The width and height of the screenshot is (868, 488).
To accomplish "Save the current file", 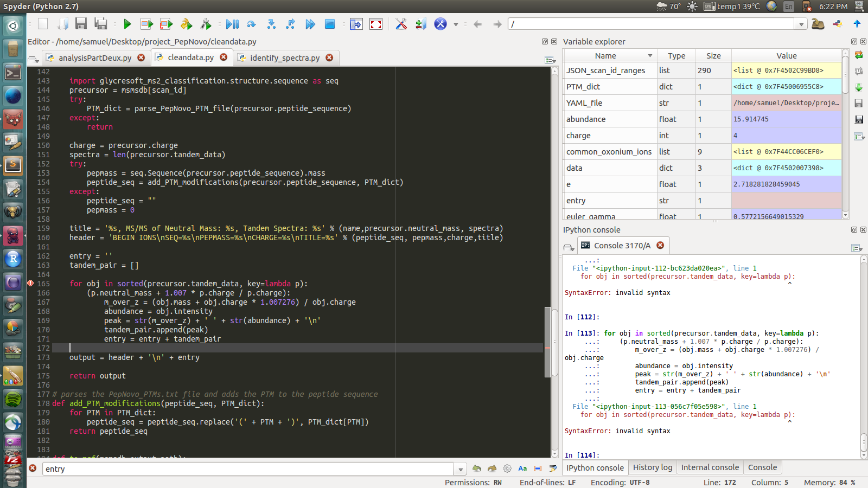I will click(81, 24).
